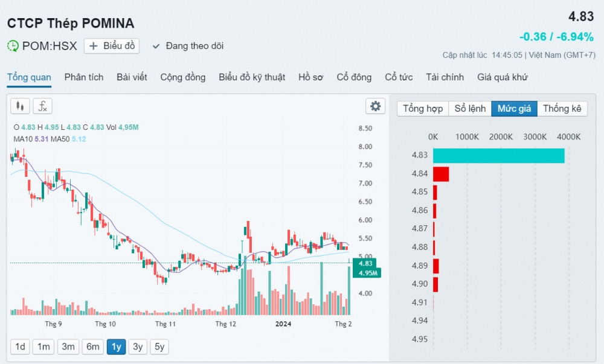Set chart range to 5y
Screen dimensions: 604x364
pos(159,347)
